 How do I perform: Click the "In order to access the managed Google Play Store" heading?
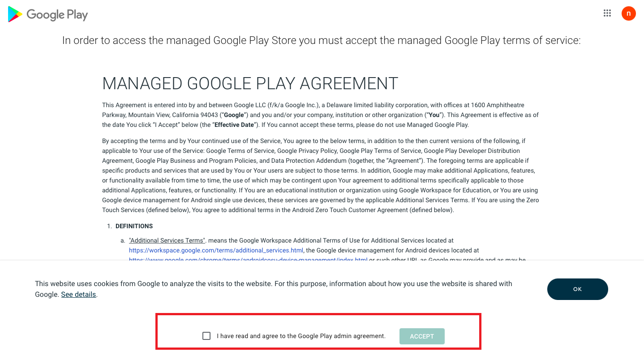tap(322, 40)
